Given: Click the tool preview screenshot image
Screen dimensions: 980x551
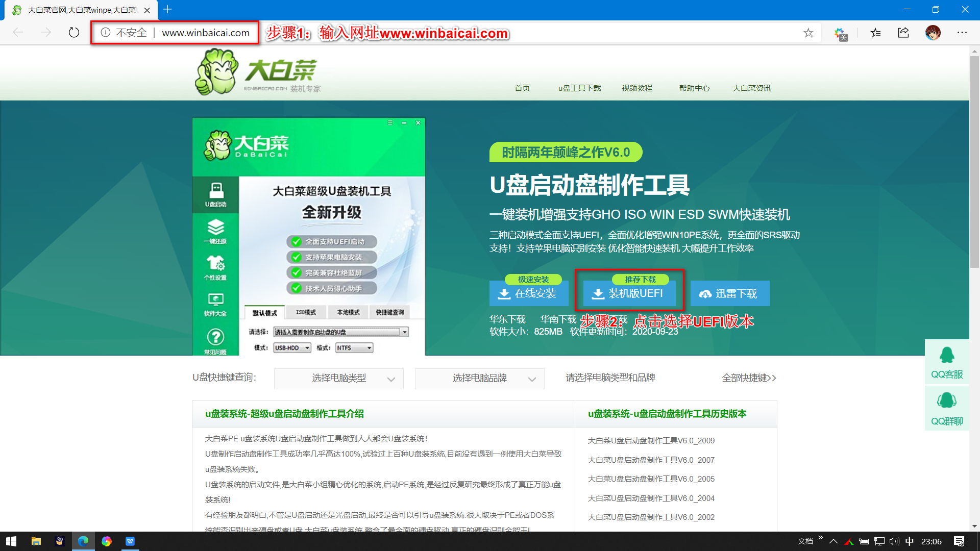Looking at the screenshot, I should (308, 237).
